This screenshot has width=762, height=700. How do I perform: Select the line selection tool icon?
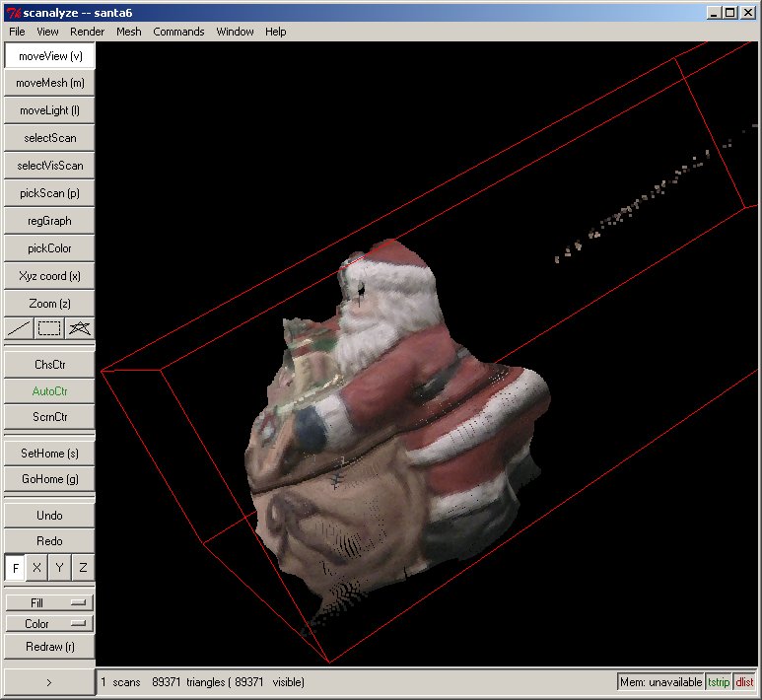(19, 328)
